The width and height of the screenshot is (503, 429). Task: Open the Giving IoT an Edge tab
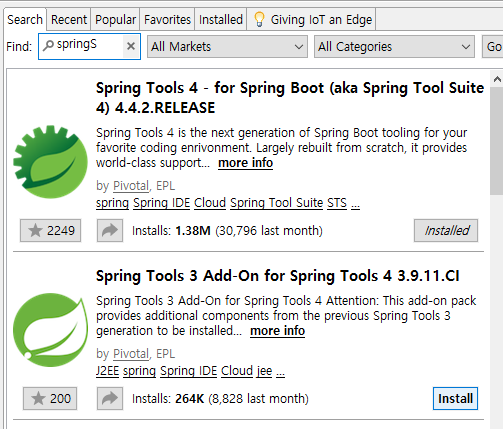click(x=311, y=19)
